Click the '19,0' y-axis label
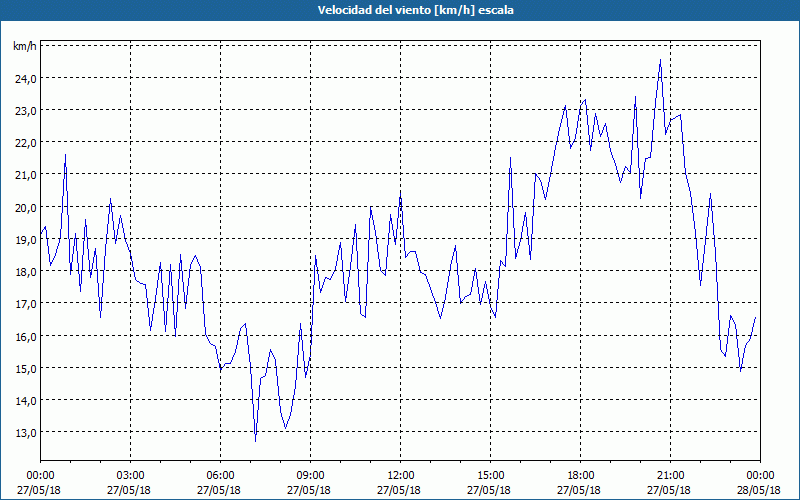Screen dimensions: 800x500 [x=26, y=240]
